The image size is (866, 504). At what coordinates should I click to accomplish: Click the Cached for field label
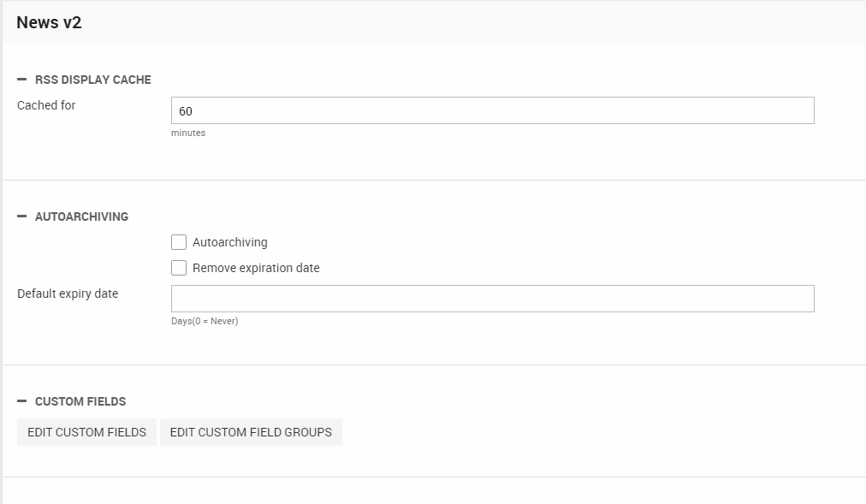(46, 105)
